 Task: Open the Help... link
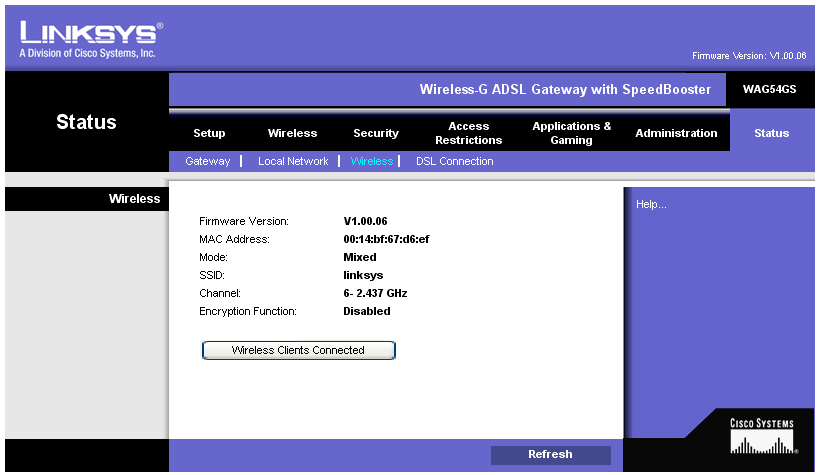(x=651, y=205)
